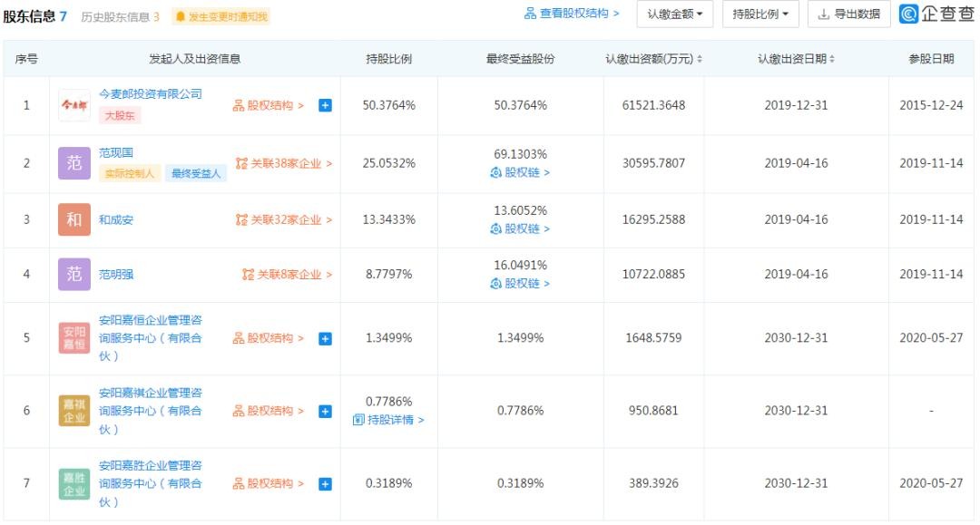
Task: Click the blue plus icon in row 1
Action: 325,105
